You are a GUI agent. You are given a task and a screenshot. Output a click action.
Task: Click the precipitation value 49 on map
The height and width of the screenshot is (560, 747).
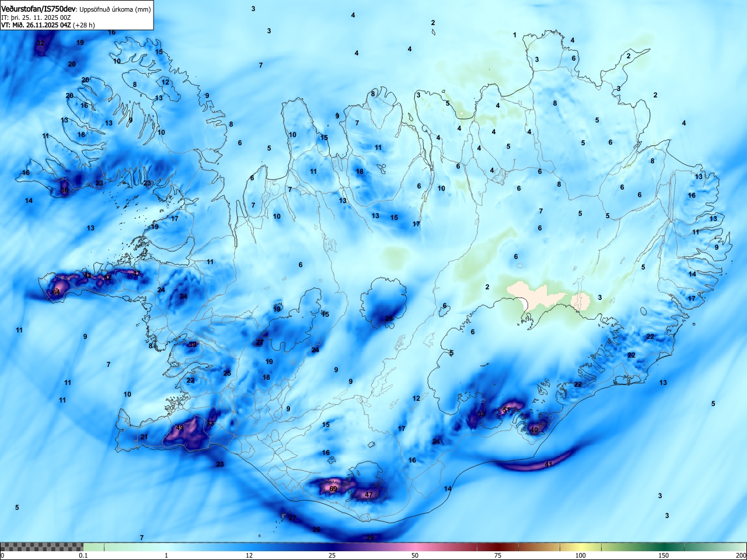(180, 428)
